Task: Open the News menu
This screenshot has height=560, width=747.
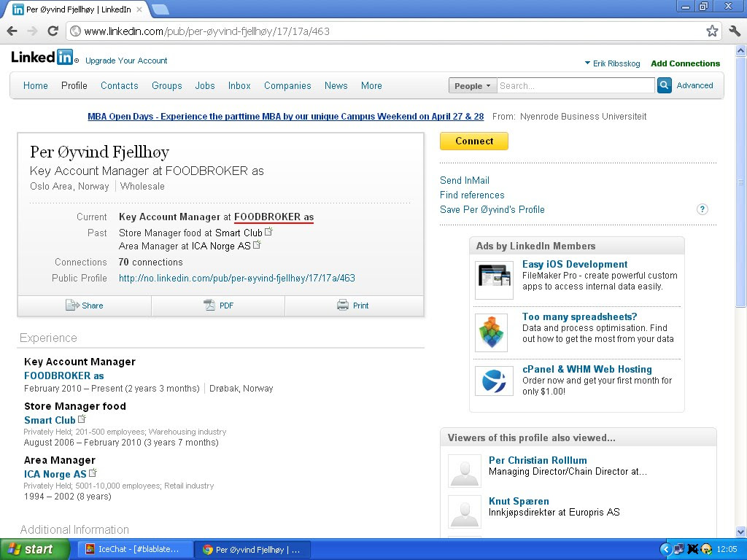Action: (x=336, y=86)
